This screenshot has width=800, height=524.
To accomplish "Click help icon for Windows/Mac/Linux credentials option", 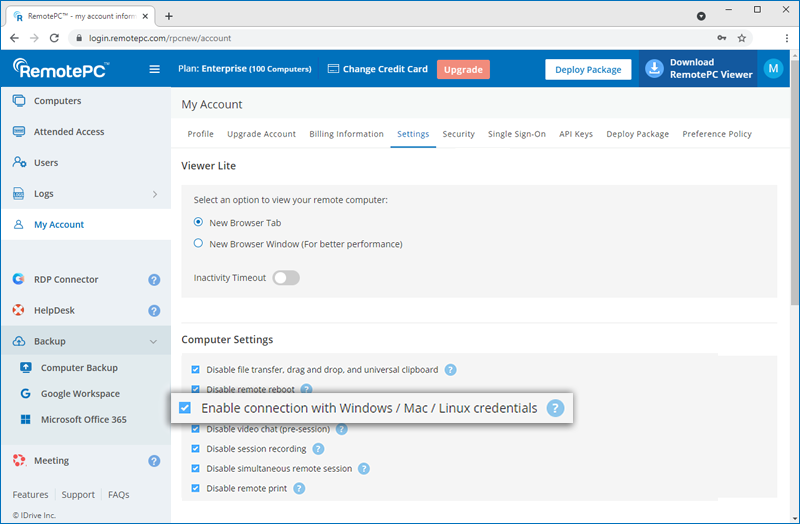I will (555, 408).
